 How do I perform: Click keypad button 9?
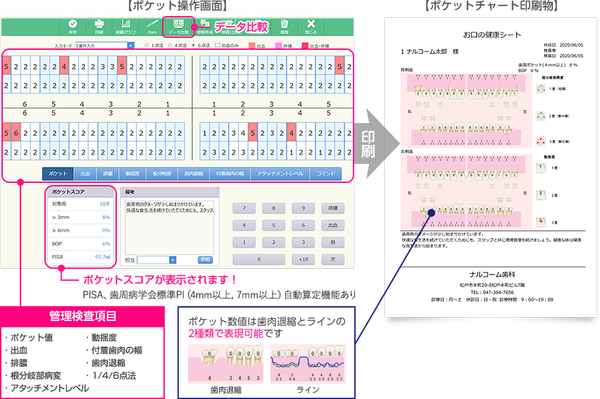(303, 208)
